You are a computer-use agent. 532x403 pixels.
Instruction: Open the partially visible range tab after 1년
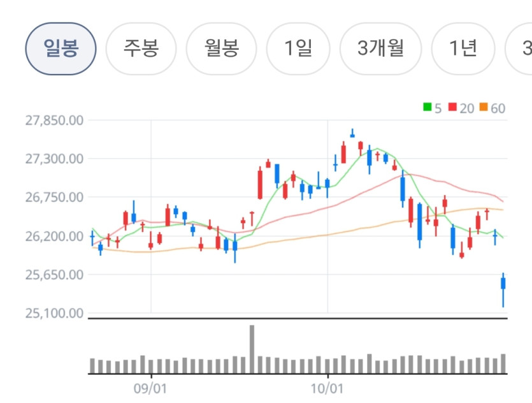pyautogui.click(x=519, y=48)
